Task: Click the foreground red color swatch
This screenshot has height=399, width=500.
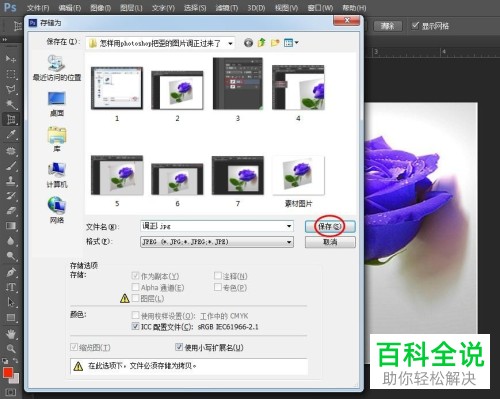Action: 8,372
